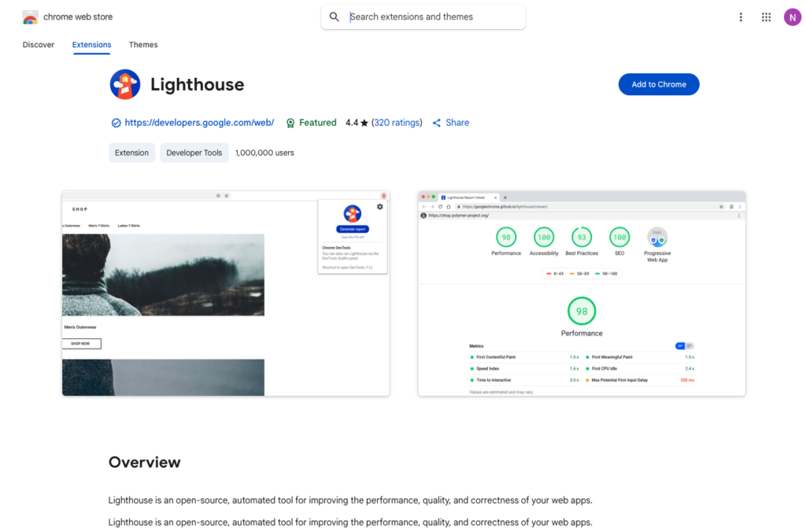Open the 320 ratings link
This screenshot has height=532, width=806.
(397, 123)
